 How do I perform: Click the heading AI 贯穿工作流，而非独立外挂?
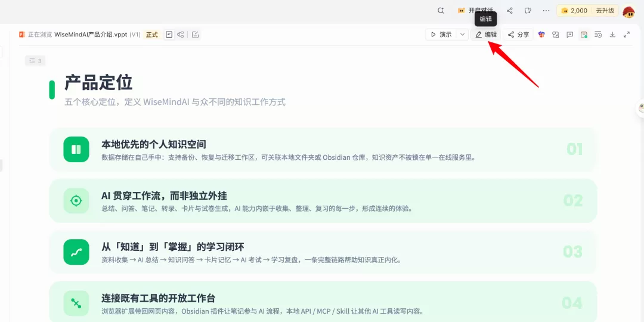[165, 196]
